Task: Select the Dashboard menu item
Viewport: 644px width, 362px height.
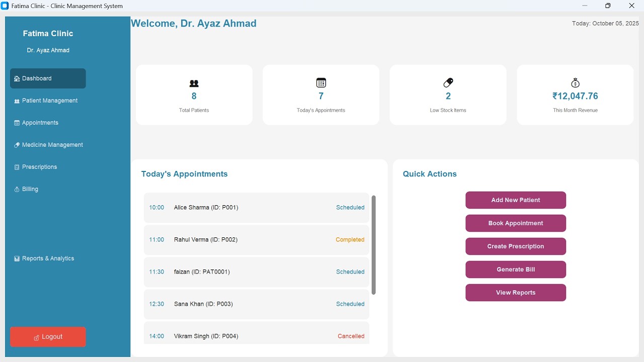Action: pyautogui.click(x=48, y=78)
